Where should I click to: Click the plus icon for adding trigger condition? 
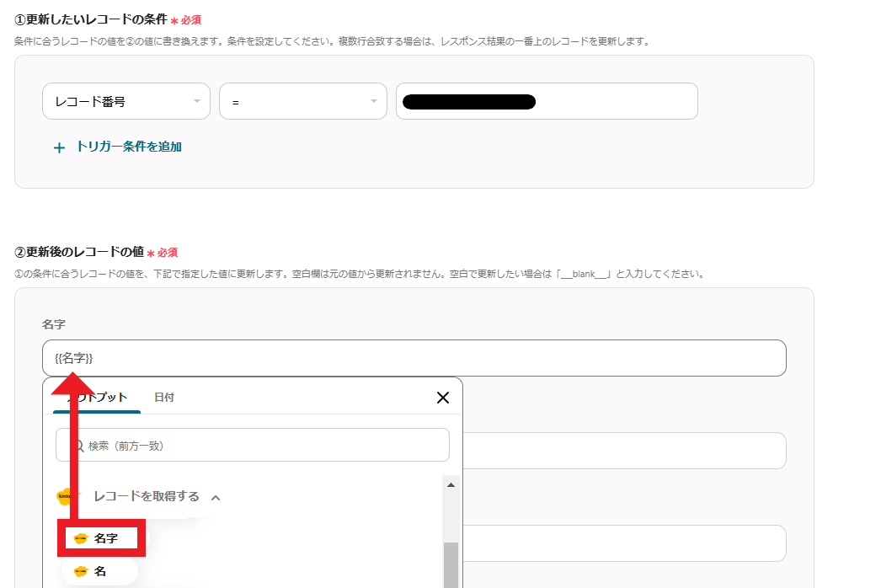point(59,147)
